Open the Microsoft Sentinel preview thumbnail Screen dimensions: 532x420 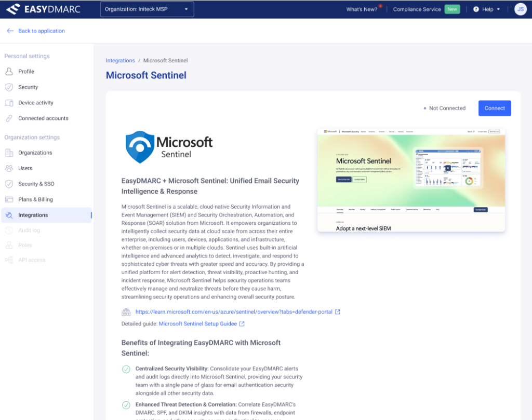point(411,180)
